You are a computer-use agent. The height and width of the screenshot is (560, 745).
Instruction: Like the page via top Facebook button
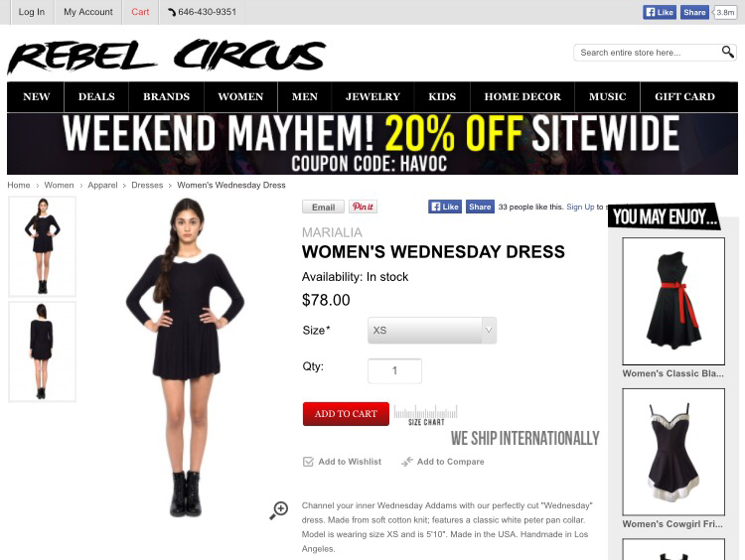[660, 12]
